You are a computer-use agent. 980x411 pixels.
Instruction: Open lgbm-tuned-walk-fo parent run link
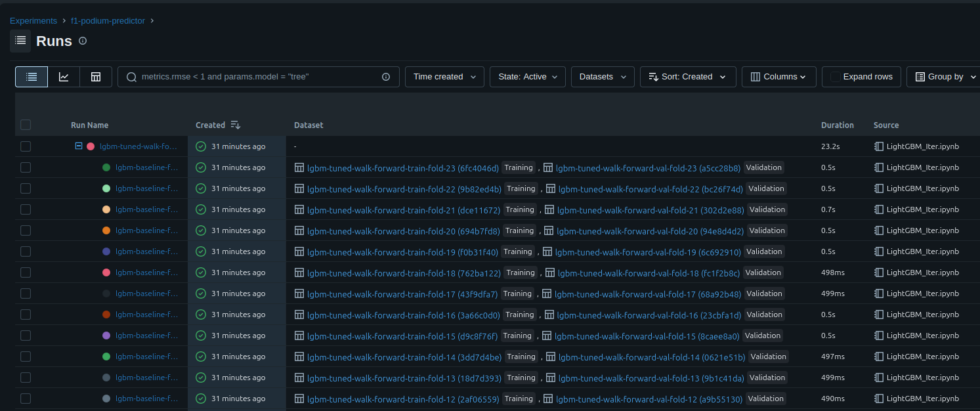click(138, 146)
